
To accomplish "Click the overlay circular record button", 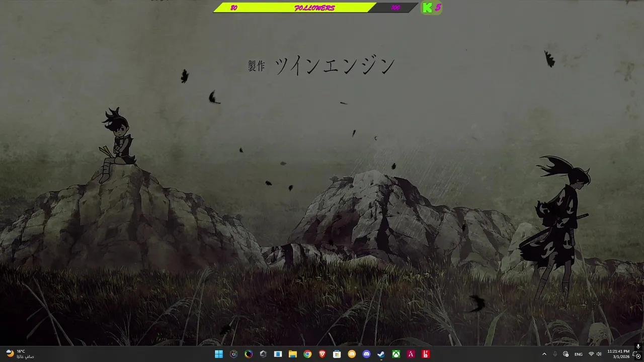I will click(638, 356).
